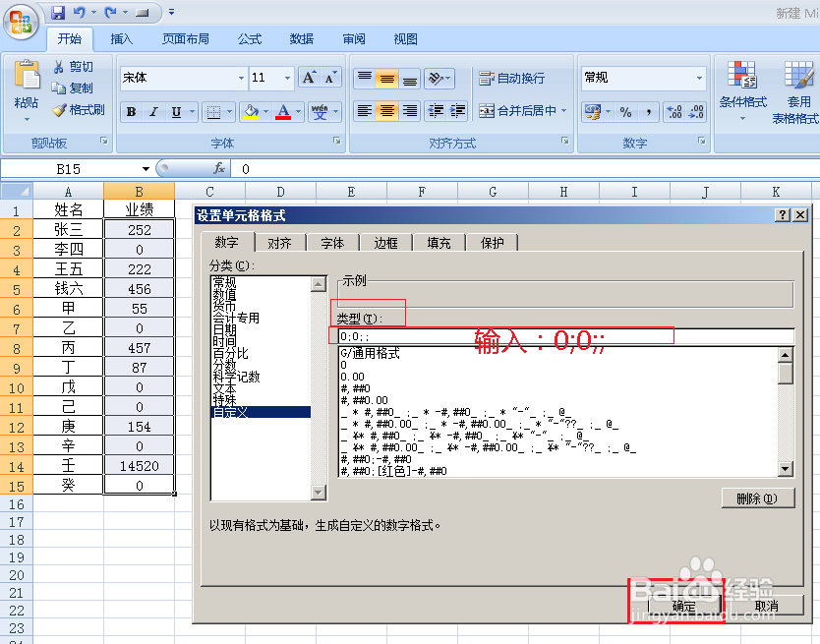Click the dialog help question button

(x=783, y=215)
